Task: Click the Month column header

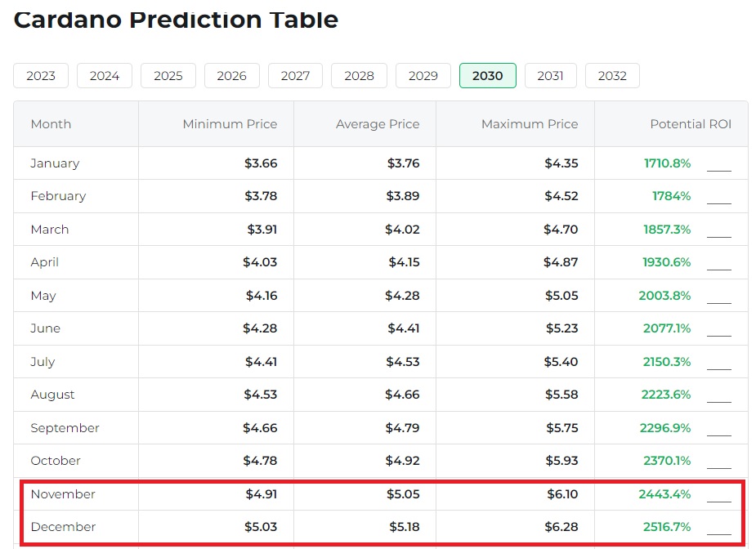Action: pos(51,124)
